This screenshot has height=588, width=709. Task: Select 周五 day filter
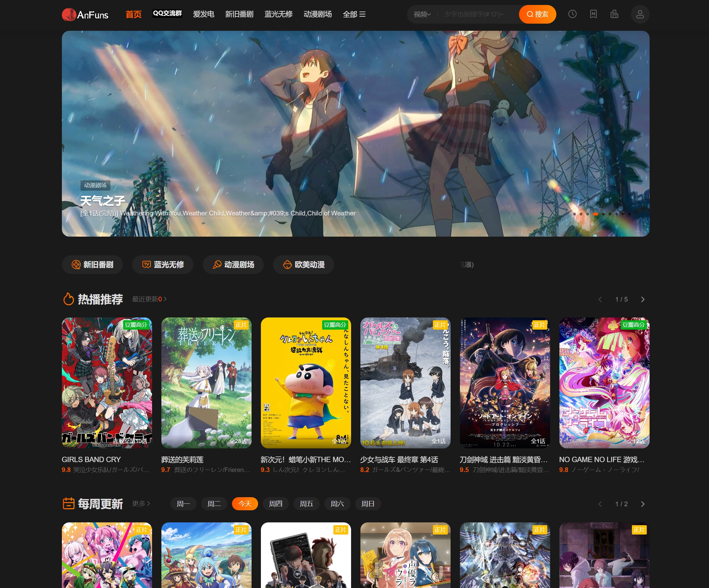point(306,504)
